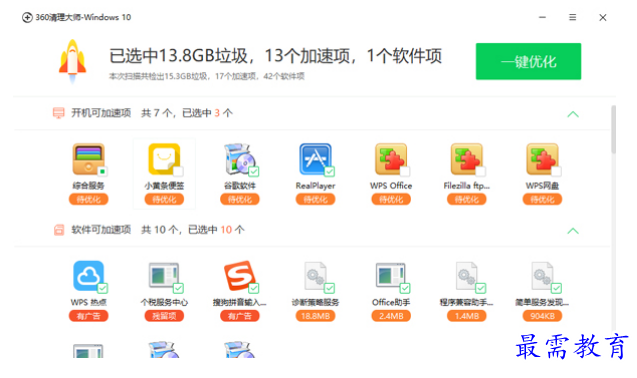Uncheck the 谷歌软件 checkbox

point(254,172)
